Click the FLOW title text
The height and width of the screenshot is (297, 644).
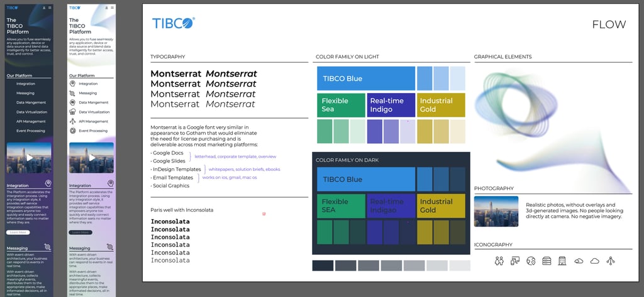(609, 24)
